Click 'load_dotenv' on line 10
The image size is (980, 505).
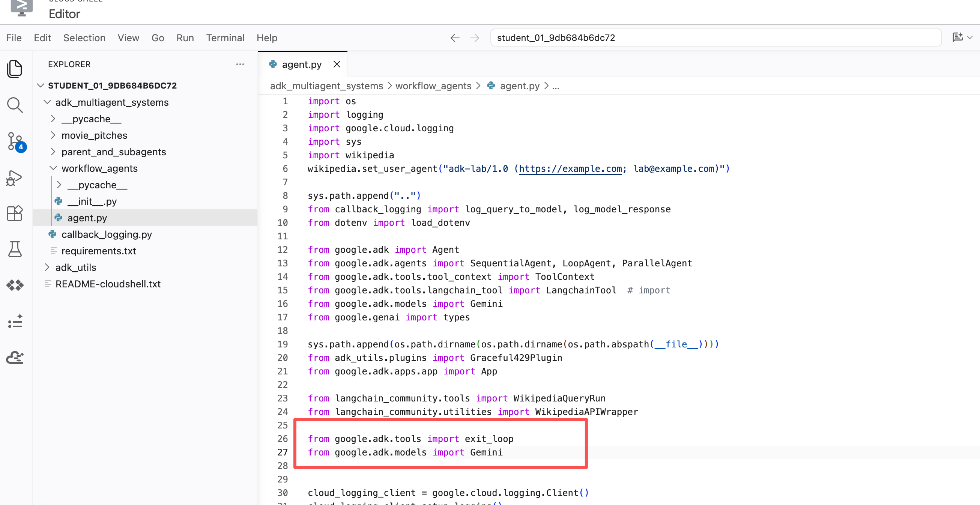[440, 222]
